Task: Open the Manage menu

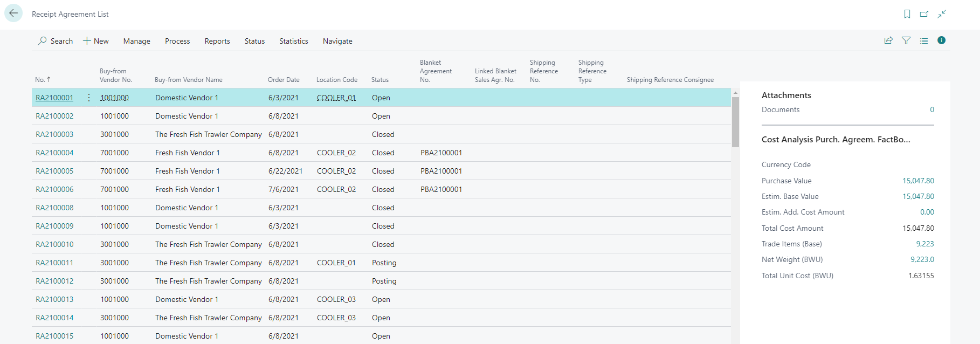Action: (x=136, y=41)
